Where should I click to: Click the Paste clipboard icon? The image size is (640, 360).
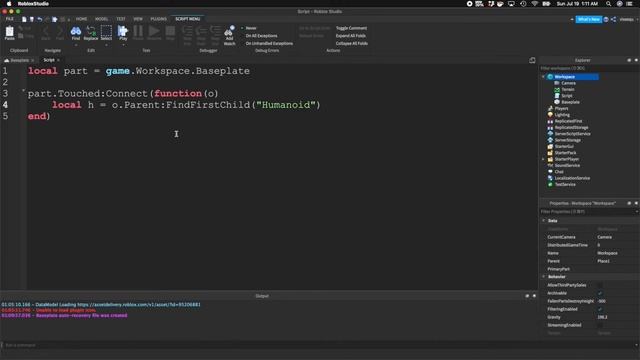point(9,32)
